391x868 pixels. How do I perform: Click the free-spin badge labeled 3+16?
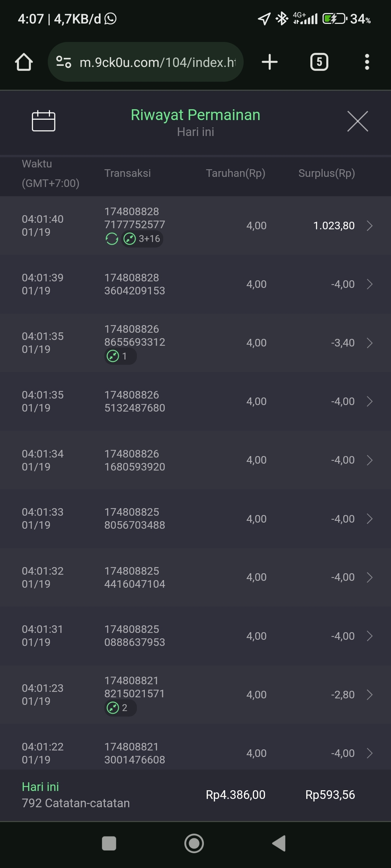pyautogui.click(x=142, y=239)
